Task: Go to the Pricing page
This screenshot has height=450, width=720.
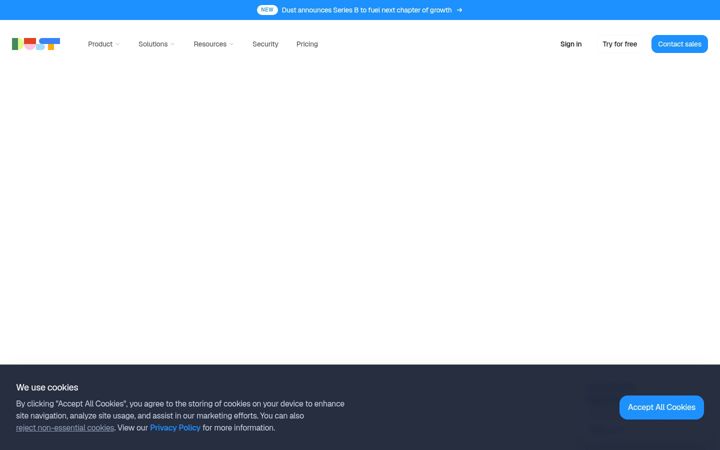Action: tap(307, 44)
